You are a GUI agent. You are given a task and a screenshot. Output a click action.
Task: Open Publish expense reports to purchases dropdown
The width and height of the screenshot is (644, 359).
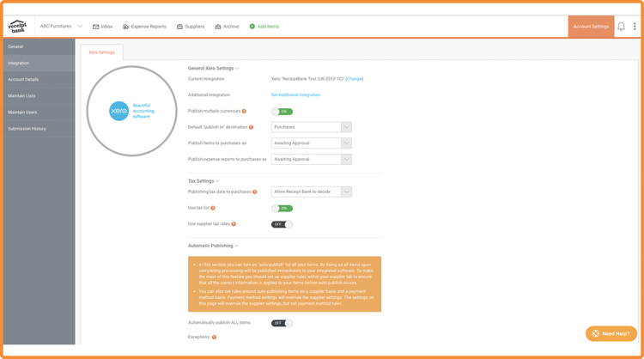[x=311, y=159]
